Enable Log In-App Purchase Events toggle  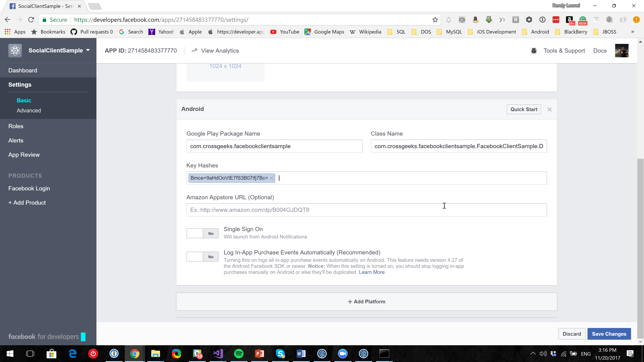point(202,257)
